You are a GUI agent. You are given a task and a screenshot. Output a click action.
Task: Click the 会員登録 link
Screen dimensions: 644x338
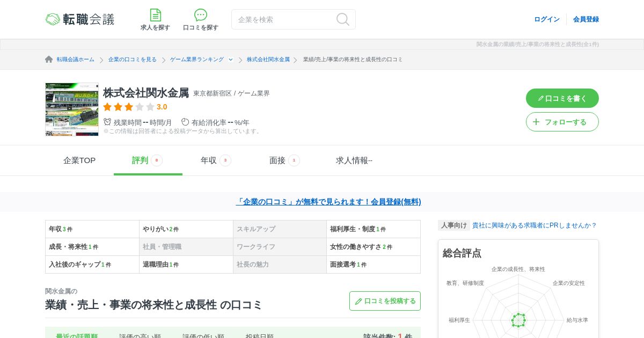[586, 19]
